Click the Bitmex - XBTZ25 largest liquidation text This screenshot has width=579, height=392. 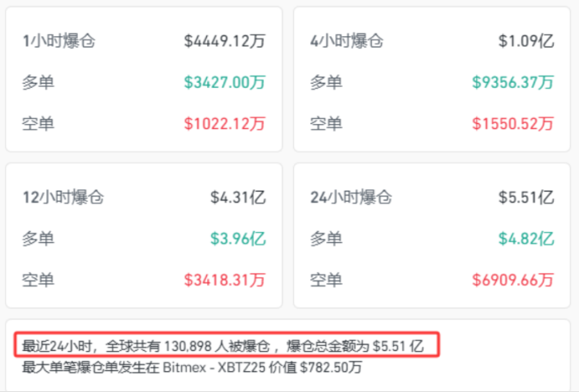(214, 367)
